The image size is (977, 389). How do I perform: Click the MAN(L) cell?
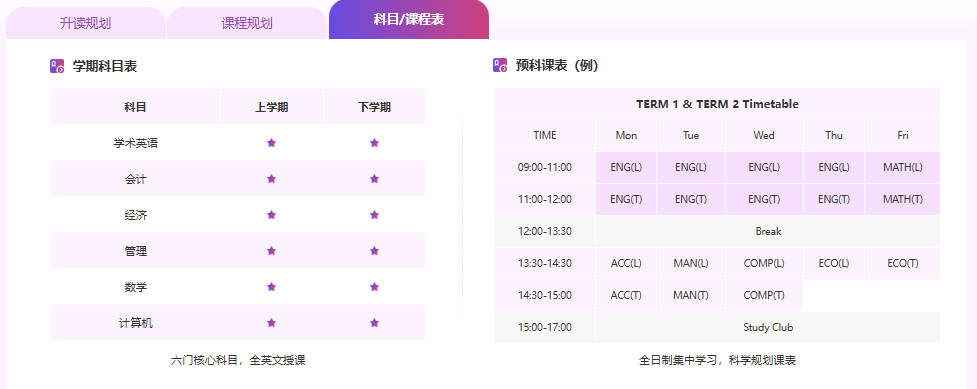pyautogui.click(x=691, y=263)
